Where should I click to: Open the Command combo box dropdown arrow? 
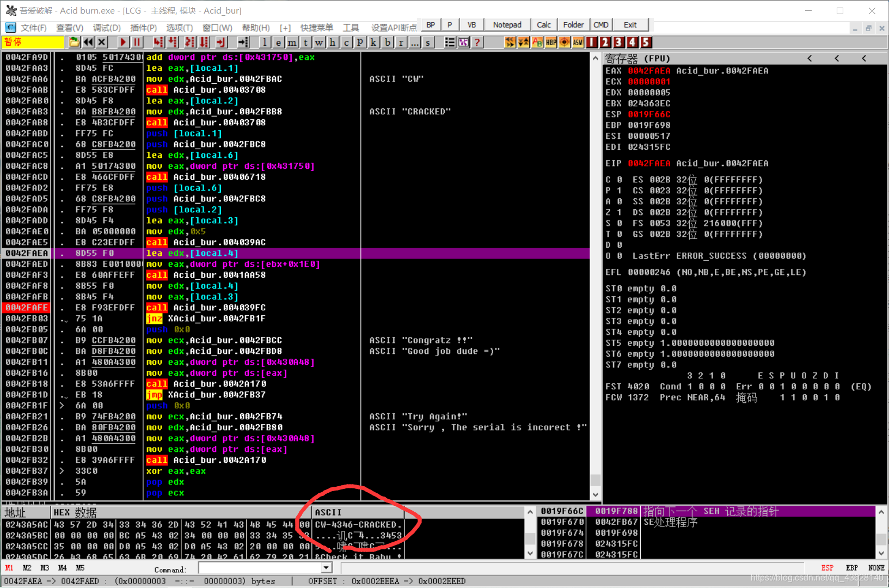(326, 568)
